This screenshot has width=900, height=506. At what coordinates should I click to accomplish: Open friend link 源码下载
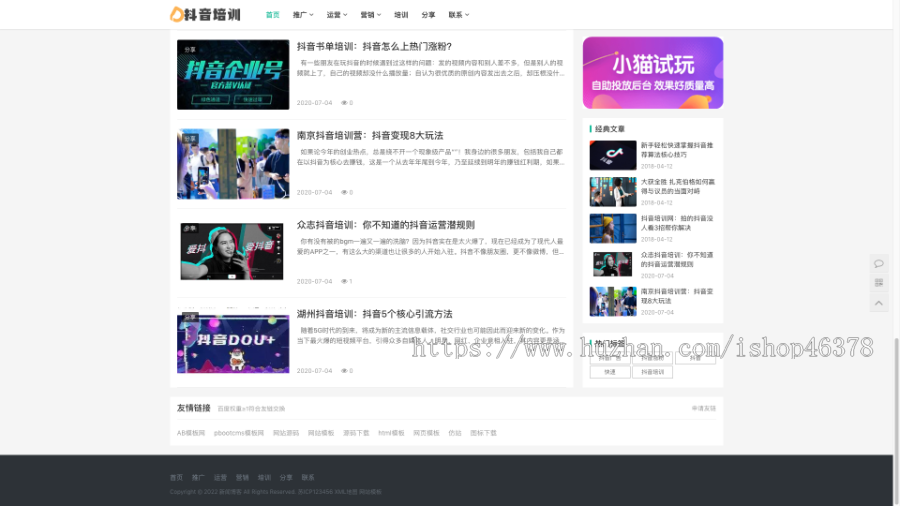tap(356, 433)
